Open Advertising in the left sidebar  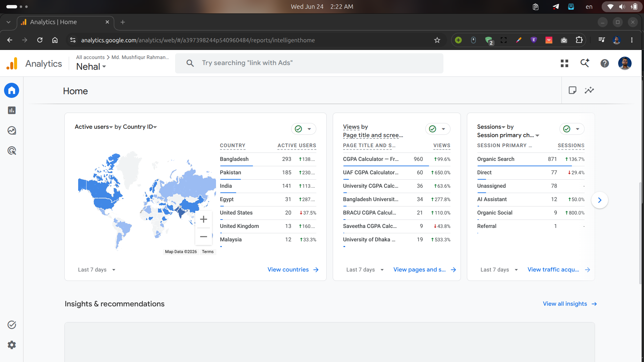(x=12, y=150)
